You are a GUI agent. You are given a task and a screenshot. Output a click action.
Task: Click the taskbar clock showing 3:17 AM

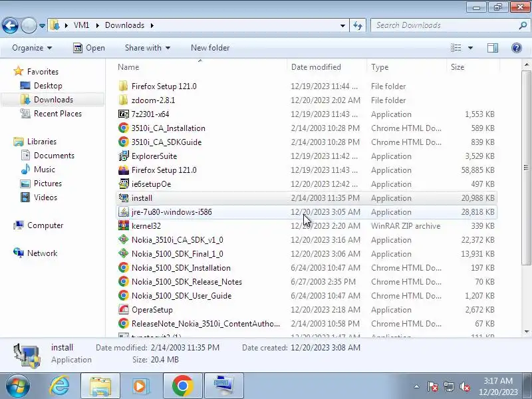coord(498,386)
